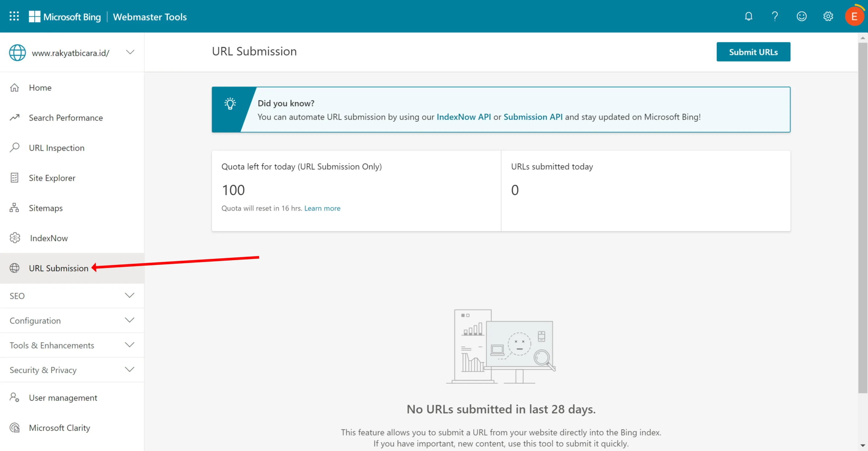Open Site Explorer menu item
The height and width of the screenshot is (451, 868).
click(x=72, y=178)
